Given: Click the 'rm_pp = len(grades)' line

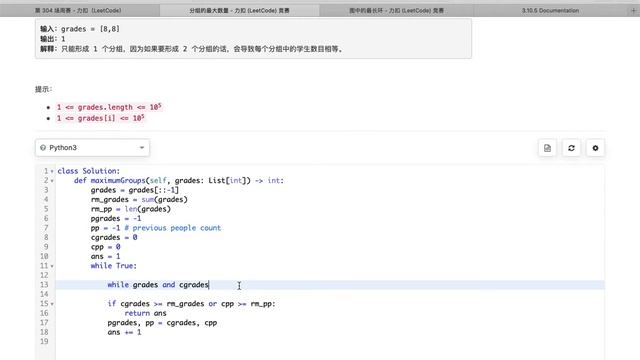Looking at the screenshot, I should [x=131, y=209].
